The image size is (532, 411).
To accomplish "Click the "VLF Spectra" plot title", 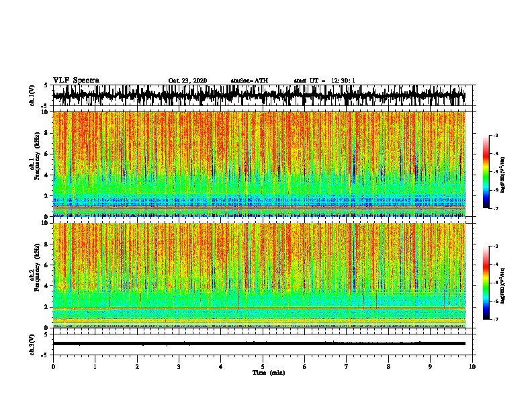I will 76,81.
